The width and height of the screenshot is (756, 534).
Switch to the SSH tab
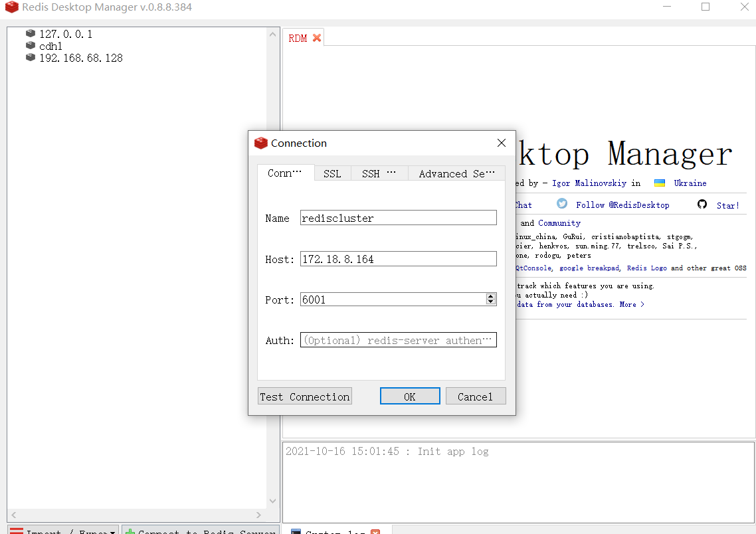pos(379,173)
